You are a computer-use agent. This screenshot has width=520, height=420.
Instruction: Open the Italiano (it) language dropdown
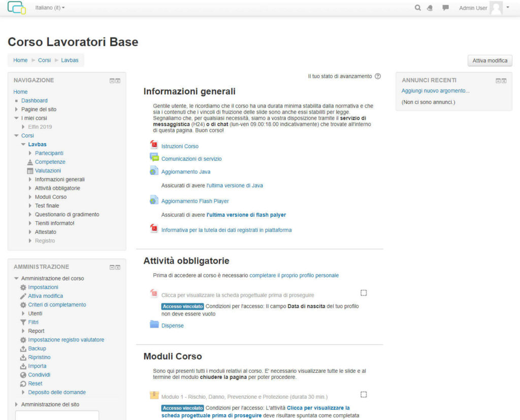point(50,8)
